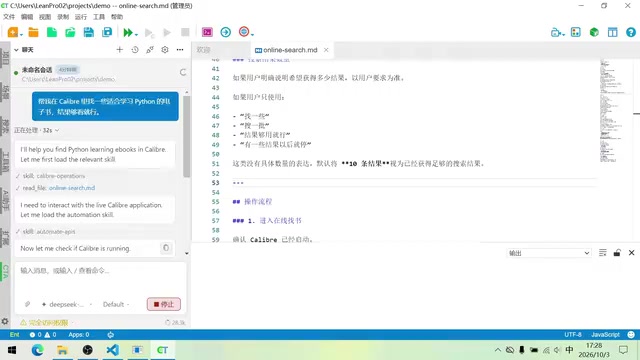Open the purple terminal console icon
640x360 pixels.
207,32
